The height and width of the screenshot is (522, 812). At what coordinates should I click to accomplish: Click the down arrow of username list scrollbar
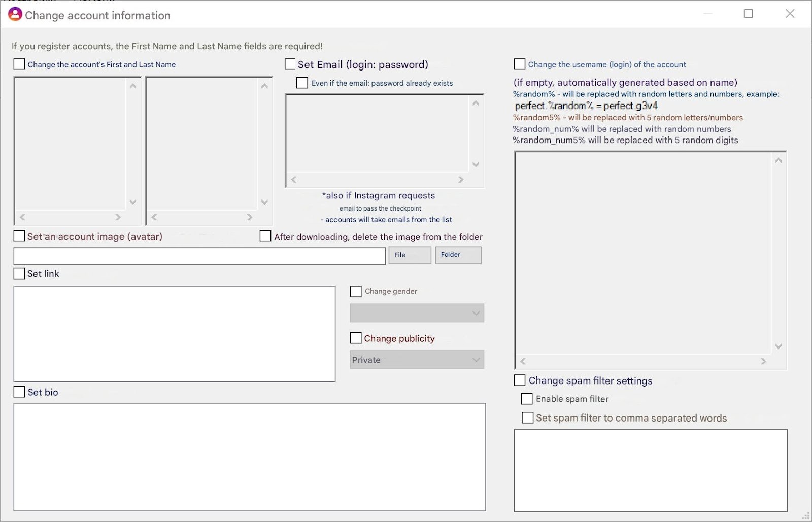[779, 346]
